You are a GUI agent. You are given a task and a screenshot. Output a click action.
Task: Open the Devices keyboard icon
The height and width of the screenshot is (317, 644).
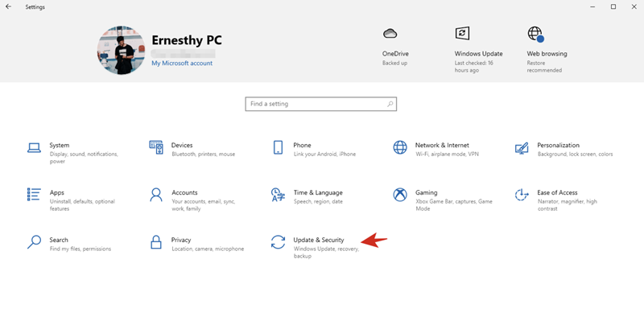156,147
